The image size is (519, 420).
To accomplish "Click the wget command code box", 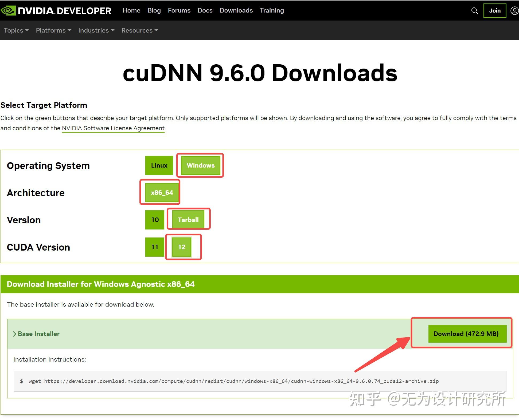I will tap(260, 381).
